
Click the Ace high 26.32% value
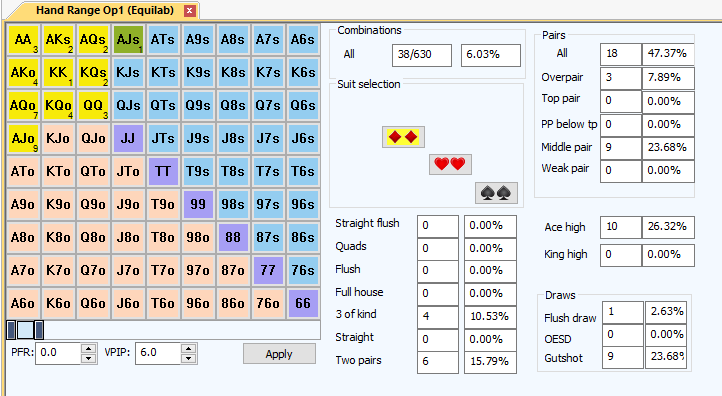point(668,227)
